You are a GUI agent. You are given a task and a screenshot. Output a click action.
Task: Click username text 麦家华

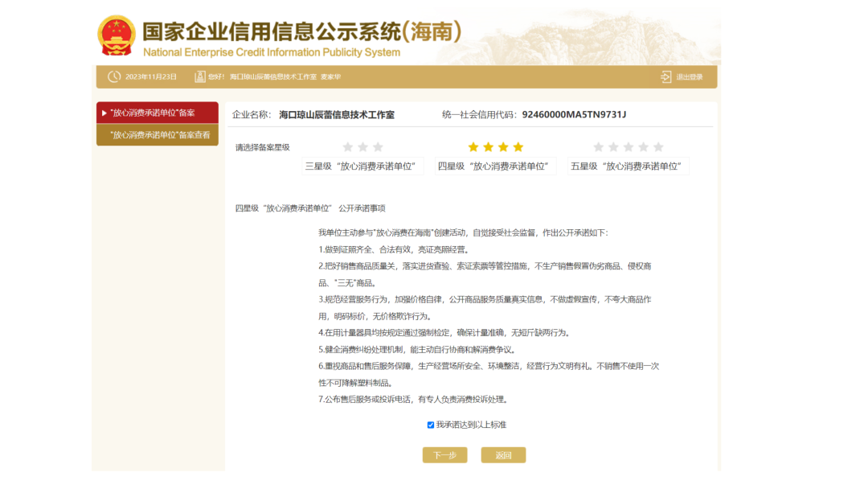pyautogui.click(x=330, y=77)
